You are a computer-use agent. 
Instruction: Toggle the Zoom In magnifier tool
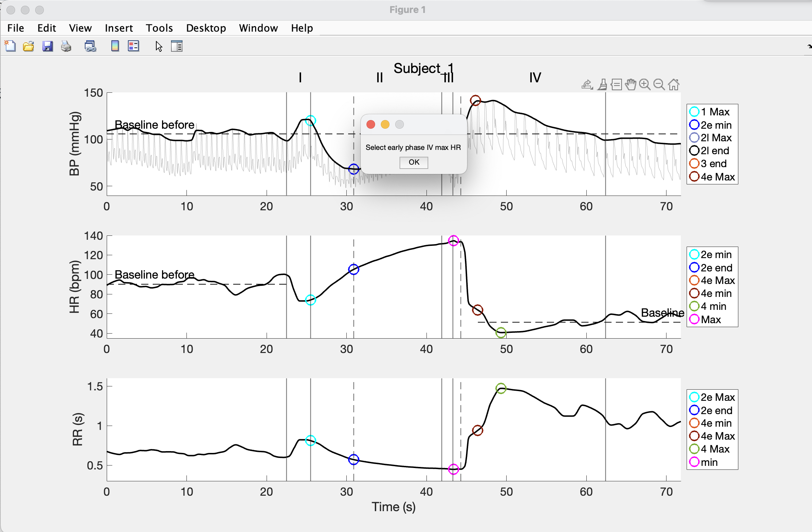pos(645,85)
